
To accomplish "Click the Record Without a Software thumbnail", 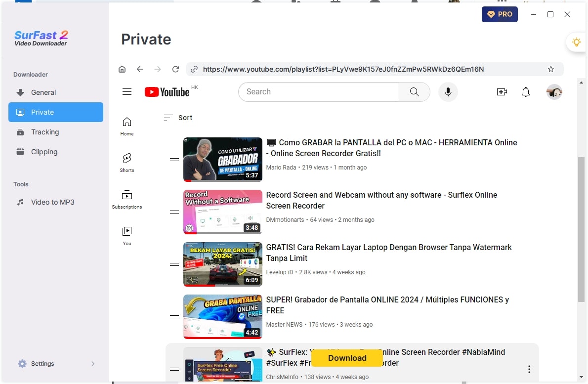I will click(x=223, y=212).
